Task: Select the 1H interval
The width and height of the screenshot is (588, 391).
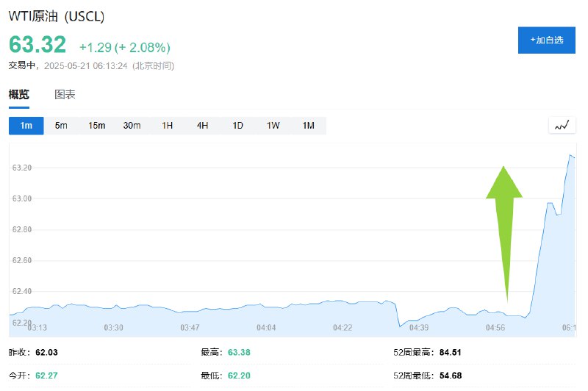Action: click(x=168, y=126)
